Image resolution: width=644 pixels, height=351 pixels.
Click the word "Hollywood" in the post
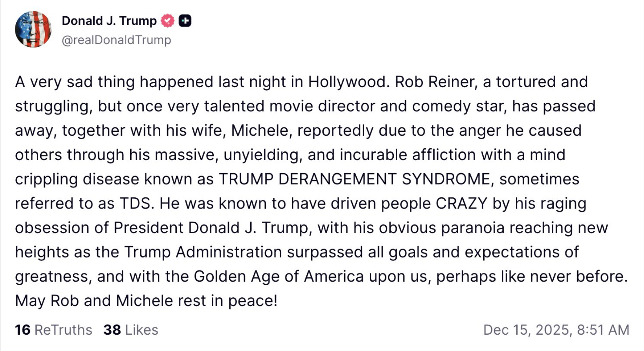point(347,82)
